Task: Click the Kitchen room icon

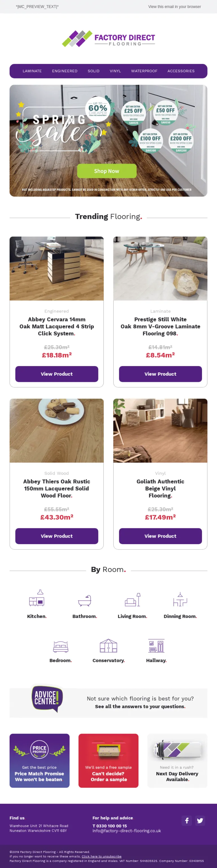Action: (x=37, y=598)
